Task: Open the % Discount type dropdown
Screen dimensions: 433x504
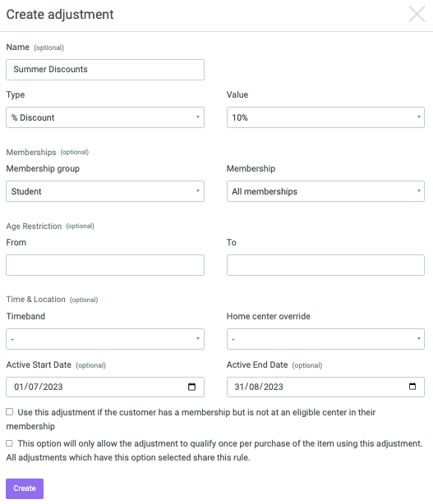Action: [105, 117]
